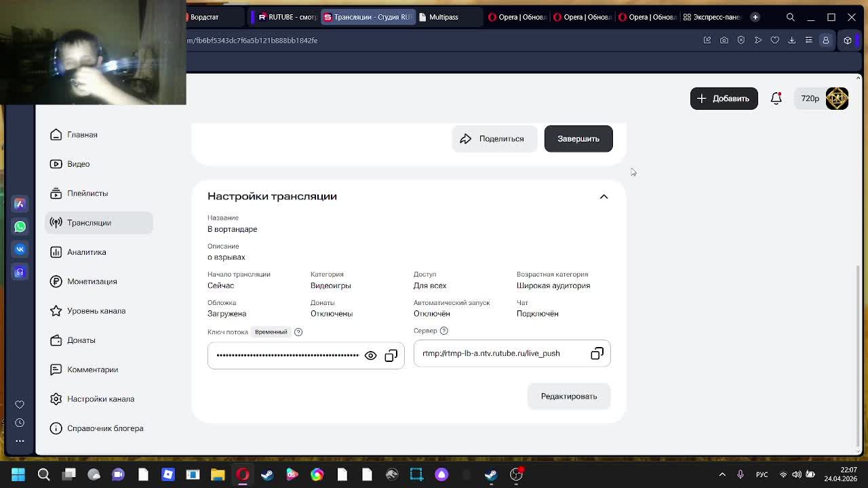This screenshot has width=868, height=488.
Task: Share the broadcast
Action: (494, 139)
